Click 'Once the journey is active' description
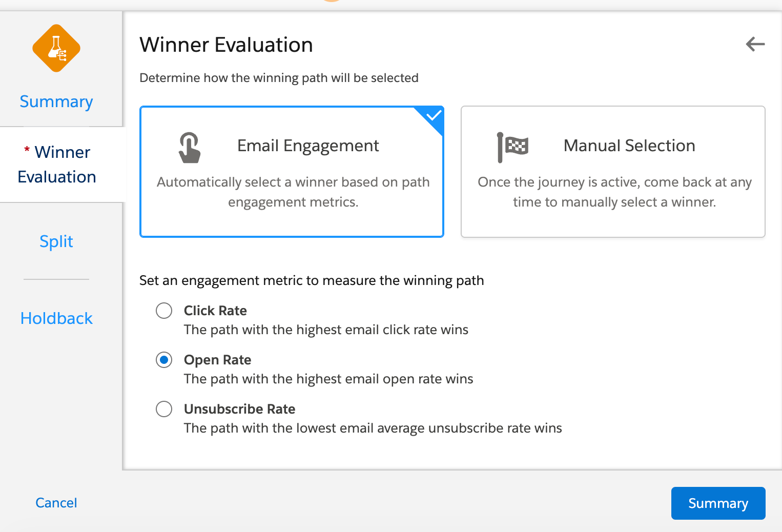Image resolution: width=782 pixels, height=532 pixels. pos(614,192)
